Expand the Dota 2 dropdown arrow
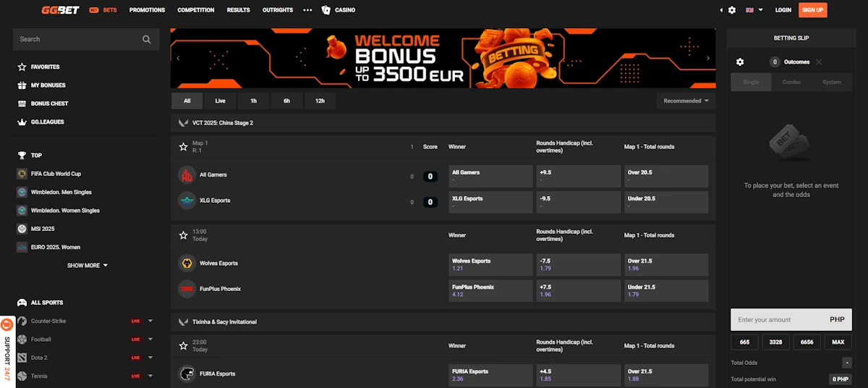 (150, 358)
